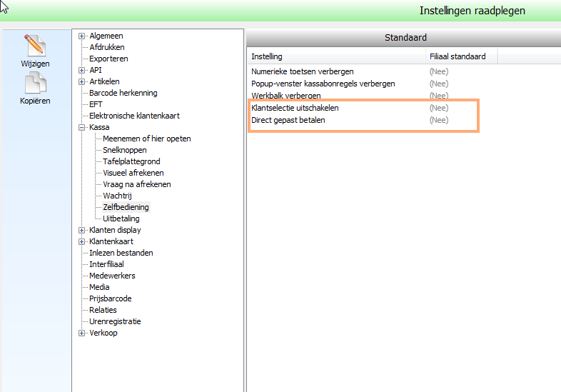Image resolution: width=561 pixels, height=392 pixels.
Task: Select Algemeen in the settings tree
Action: coord(106,36)
